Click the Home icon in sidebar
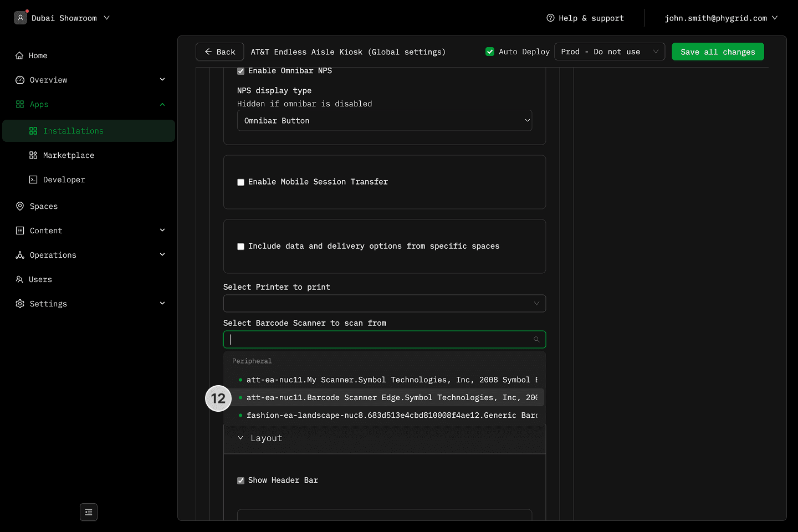This screenshot has height=532, width=798. pyautogui.click(x=19, y=55)
